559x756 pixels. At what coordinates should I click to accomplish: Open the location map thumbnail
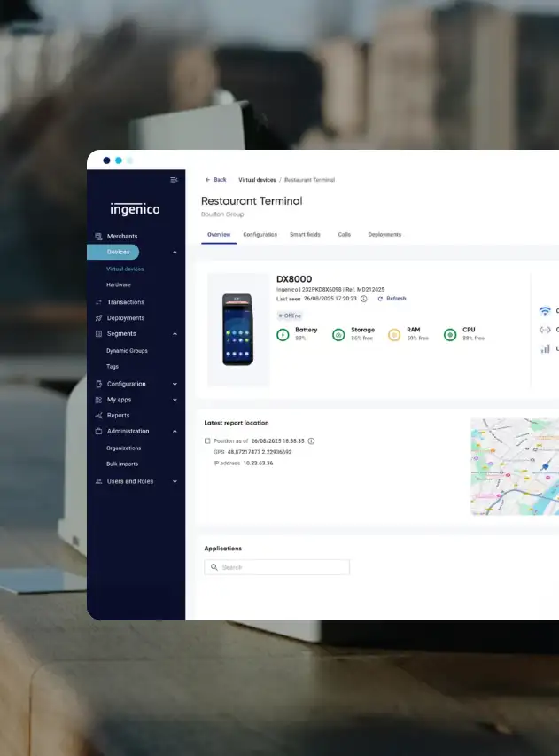515,467
